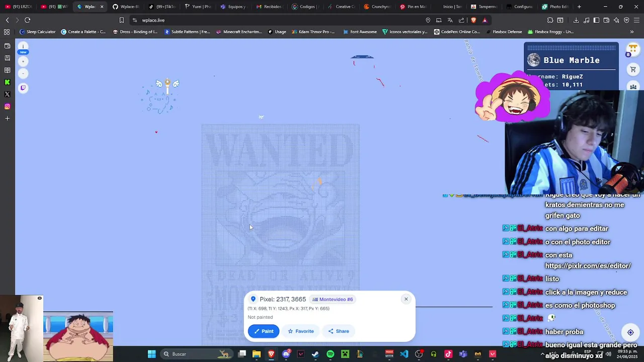Switch to the Pin en Ma Pinterest tab
Viewport: 644px width, 362px height.
pyautogui.click(x=414, y=7)
